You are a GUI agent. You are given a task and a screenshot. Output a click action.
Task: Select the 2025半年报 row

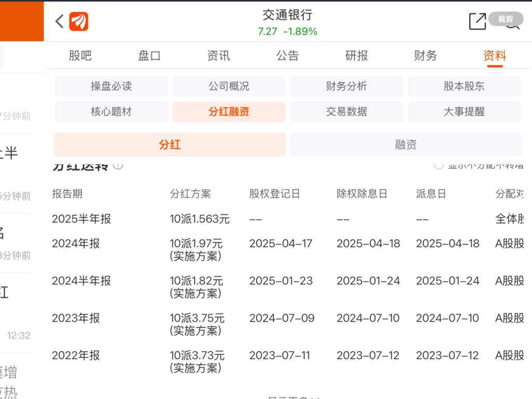pos(288,219)
